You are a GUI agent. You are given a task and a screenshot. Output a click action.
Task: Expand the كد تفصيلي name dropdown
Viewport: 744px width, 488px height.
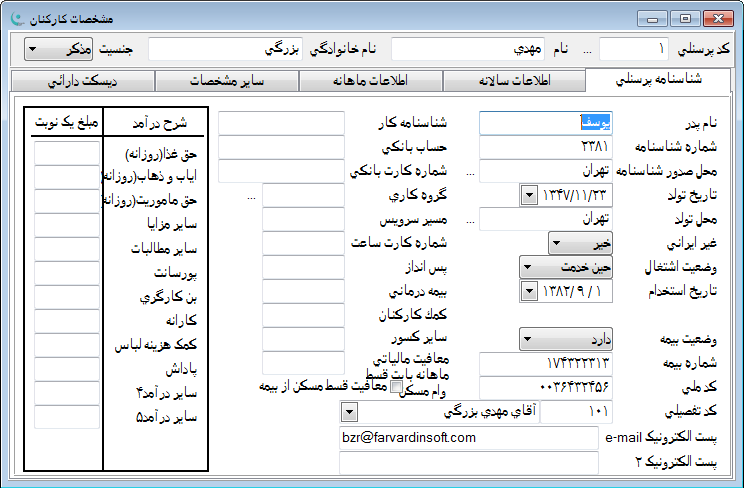(349, 412)
